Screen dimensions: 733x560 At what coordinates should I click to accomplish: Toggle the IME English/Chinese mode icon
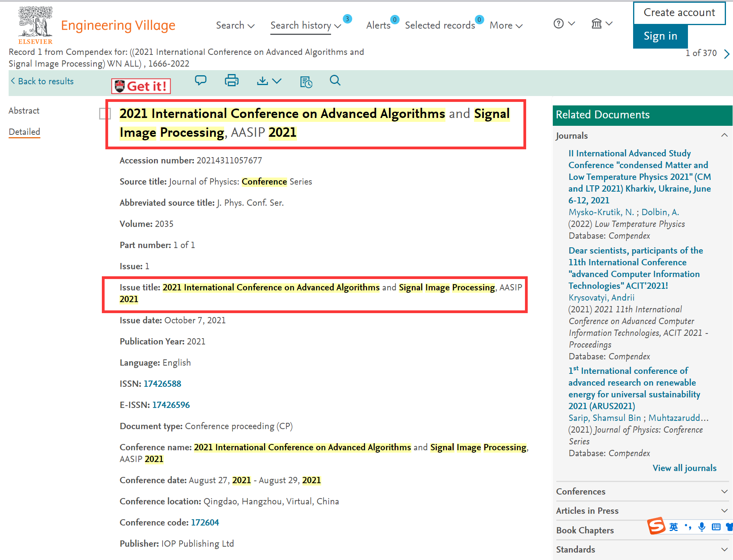tap(673, 527)
